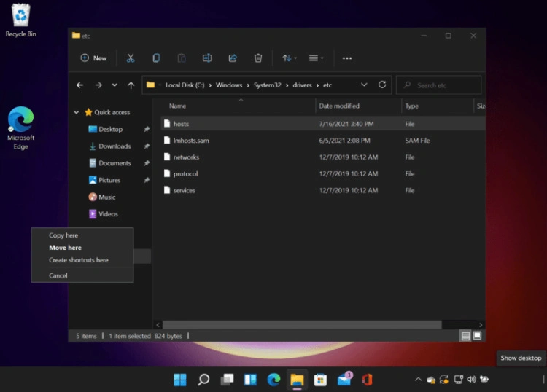Open Task View on the taskbar
Image resolution: width=547 pixels, height=392 pixels.
[227, 380]
